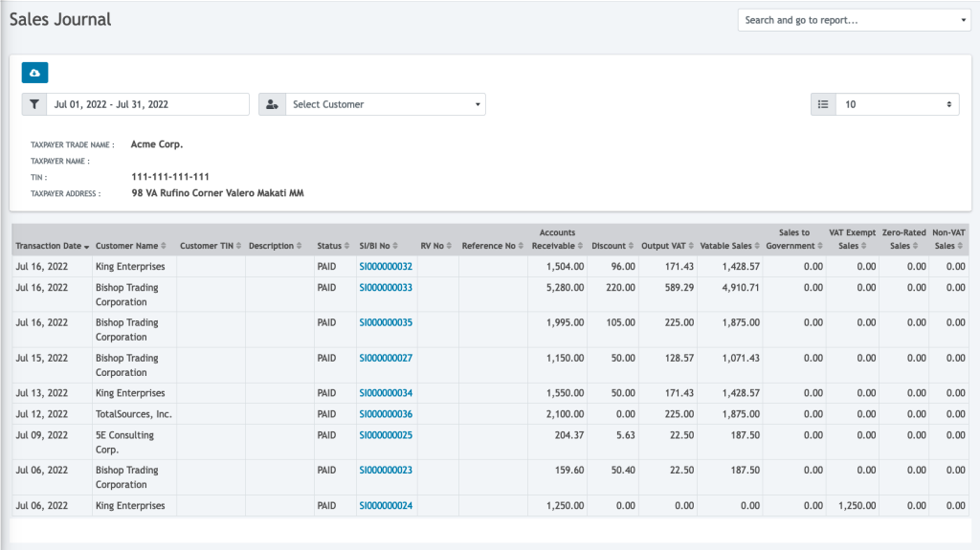Open invoice SI000000036 for TotalSources

[x=386, y=414]
